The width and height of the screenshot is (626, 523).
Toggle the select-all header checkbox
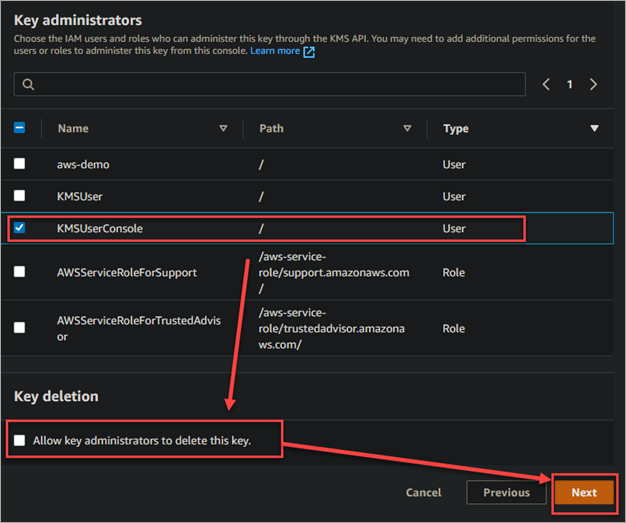pyautogui.click(x=19, y=128)
